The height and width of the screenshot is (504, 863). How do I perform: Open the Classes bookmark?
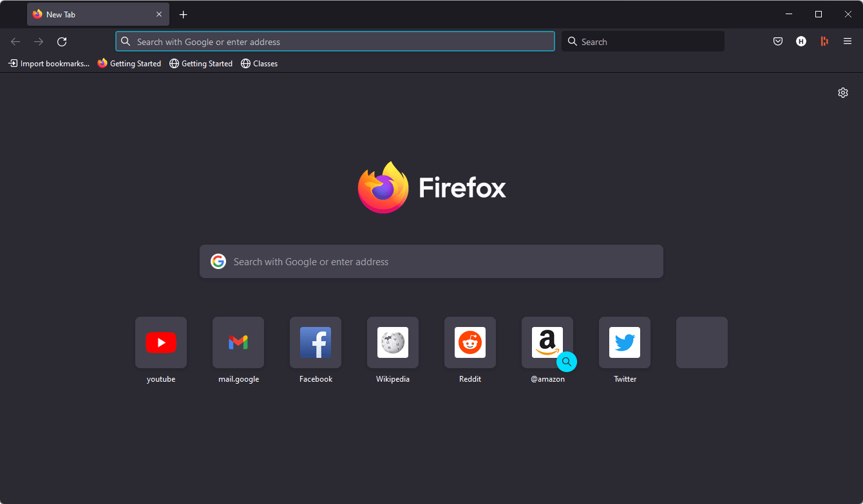[x=259, y=64]
